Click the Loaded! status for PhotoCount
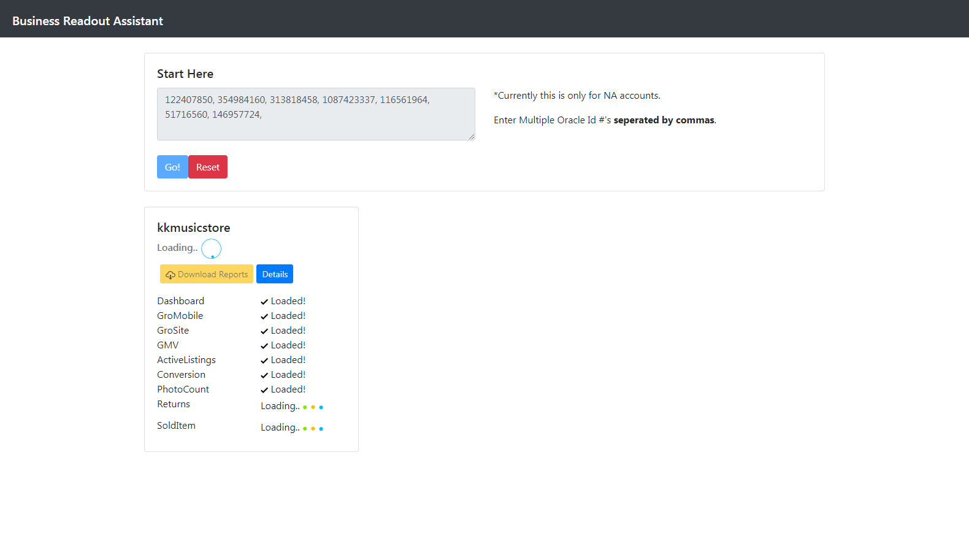 tap(288, 389)
